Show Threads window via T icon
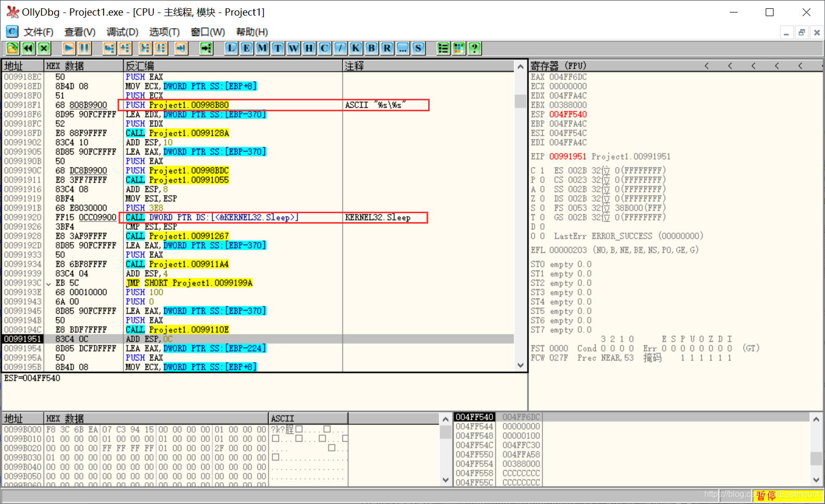The height and width of the screenshot is (504, 825). (x=278, y=48)
